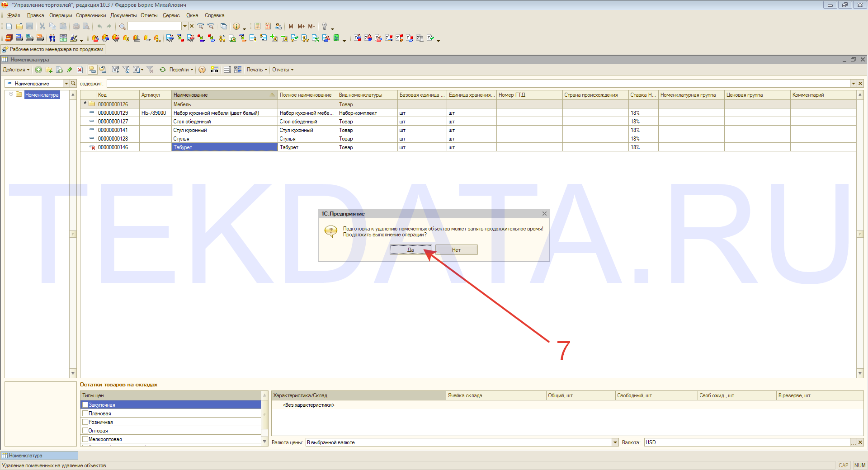Image resolution: width=868 pixels, height=470 pixels.
Task: Check the Розничная price type checkbox
Action: coord(85,422)
